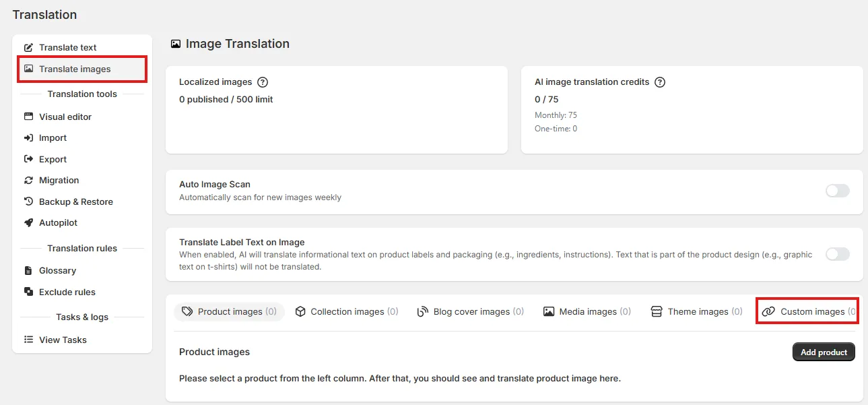Go to the Export page
The height and width of the screenshot is (405, 868).
82,159
